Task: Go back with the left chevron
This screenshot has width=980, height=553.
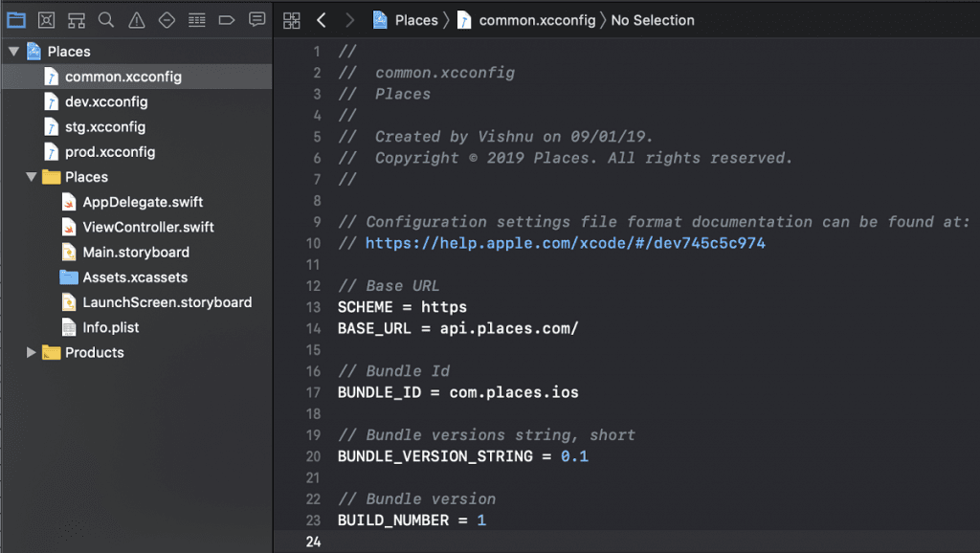Action: tap(322, 21)
